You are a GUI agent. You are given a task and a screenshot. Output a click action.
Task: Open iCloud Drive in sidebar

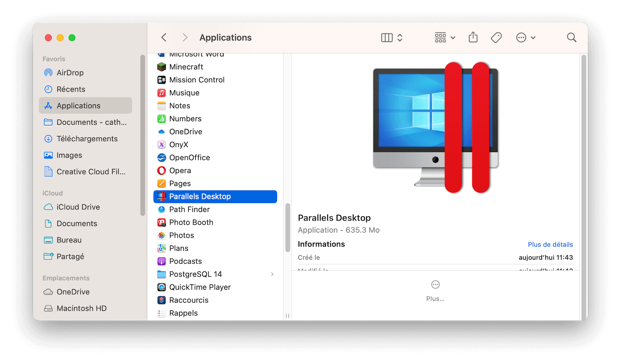point(85,207)
